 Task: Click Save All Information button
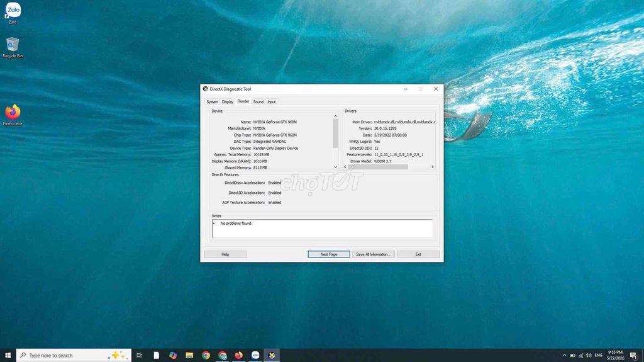click(x=374, y=254)
